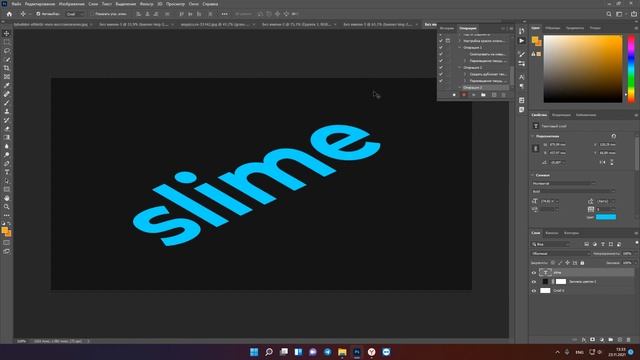Collapse the Operation 1 action
Image resolution: width=640 pixels, height=360 pixels.
[460, 47]
